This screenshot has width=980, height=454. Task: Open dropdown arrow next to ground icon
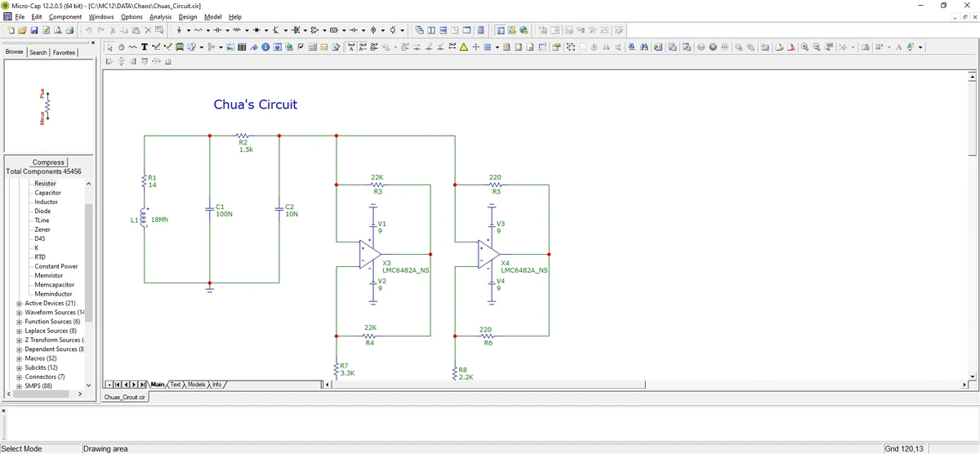[189, 30]
